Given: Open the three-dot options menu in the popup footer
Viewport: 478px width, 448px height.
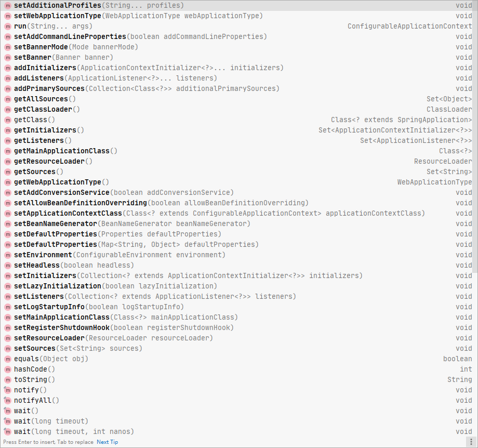Looking at the screenshot, I should 471,442.
